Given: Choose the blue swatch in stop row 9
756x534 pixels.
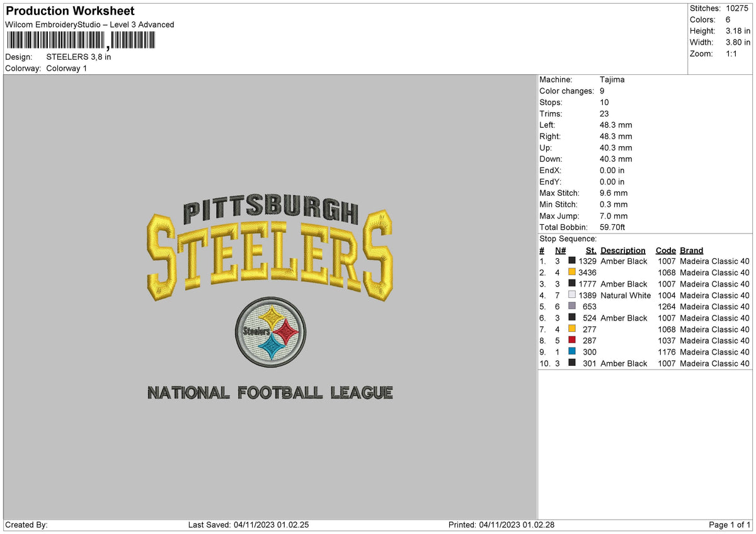Looking at the screenshot, I should click(x=572, y=351).
